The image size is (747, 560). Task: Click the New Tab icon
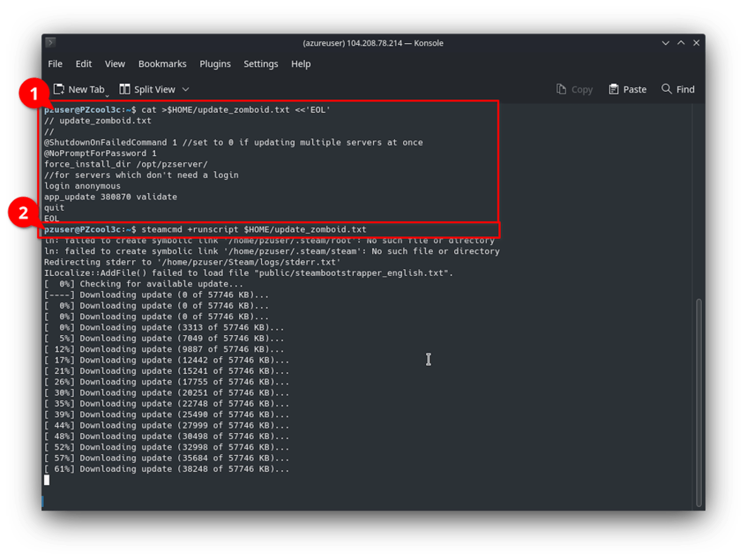[x=59, y=89]
